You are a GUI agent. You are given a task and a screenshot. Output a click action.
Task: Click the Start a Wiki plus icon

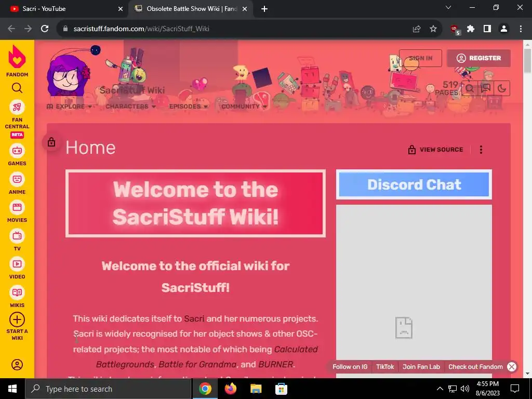pyautogui.click(x=17, y=320)
